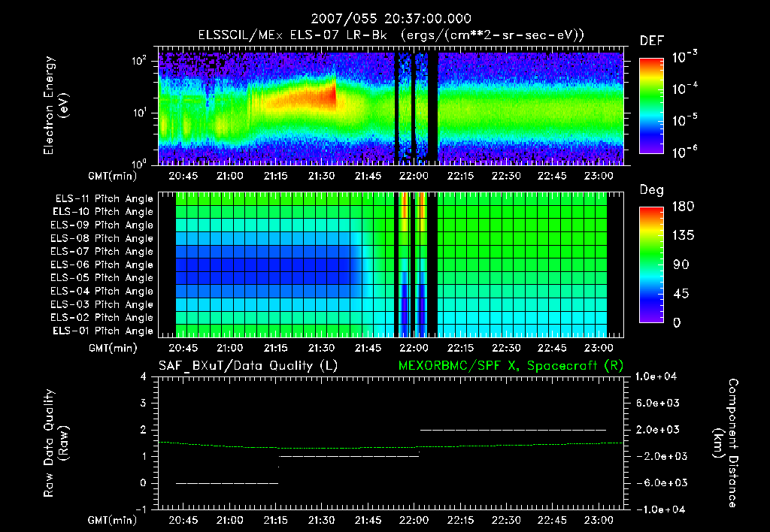Click the 90 value on the Deg scale
Viewport: 770px width, 532px height.
pos(681,264)
